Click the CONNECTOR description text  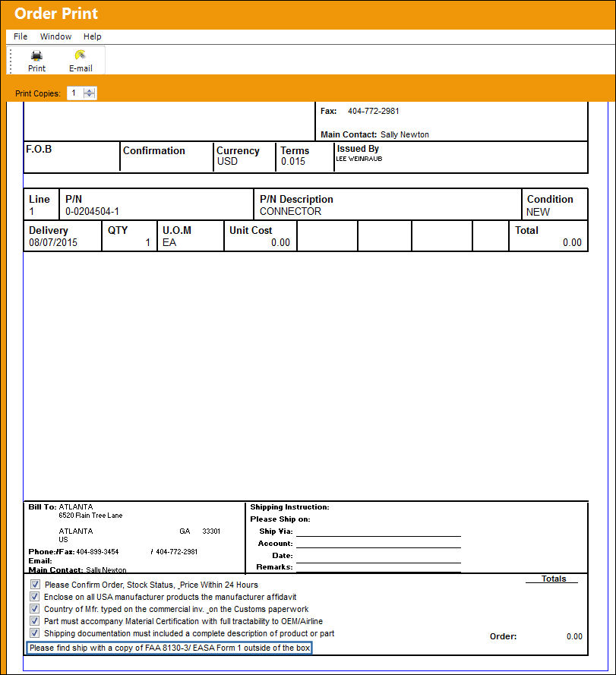pyautogui.click(x=290, y=211)
